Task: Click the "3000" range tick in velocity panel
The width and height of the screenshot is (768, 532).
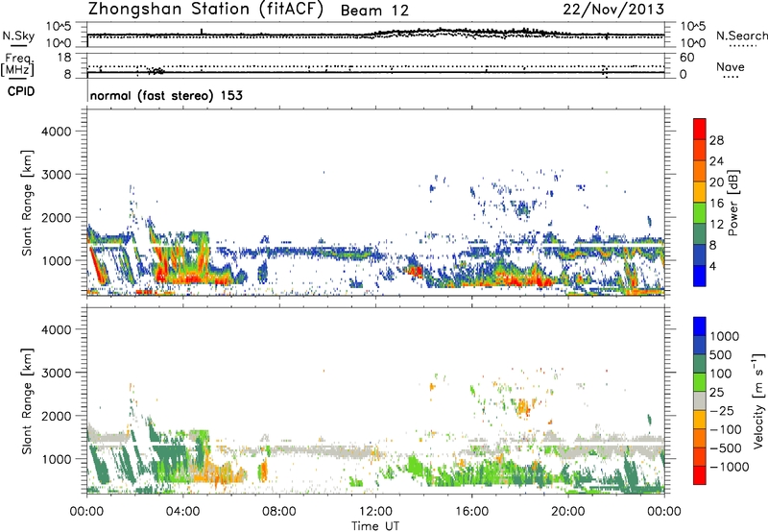Action: point(56,373)
